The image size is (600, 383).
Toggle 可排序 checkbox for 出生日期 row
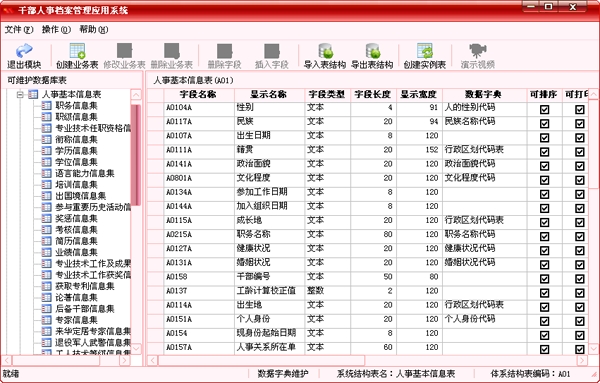[544, 138]
